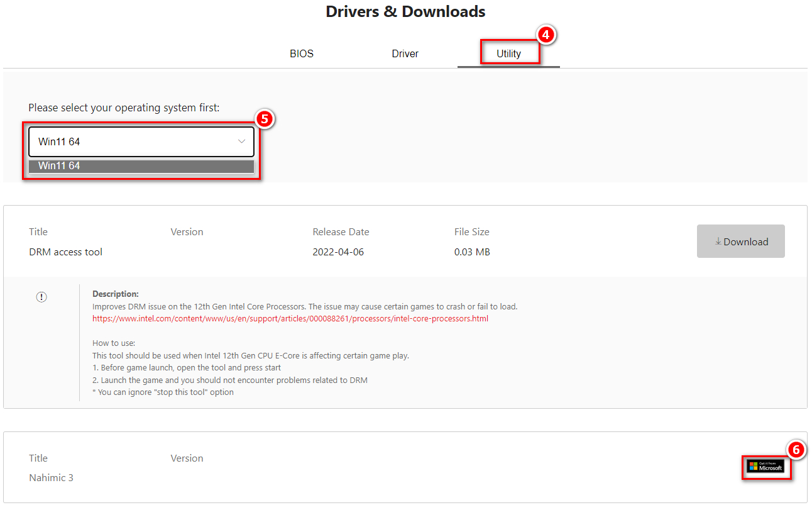
Task: Click the DRM access tool title
Action: click(x=65, y=252)
